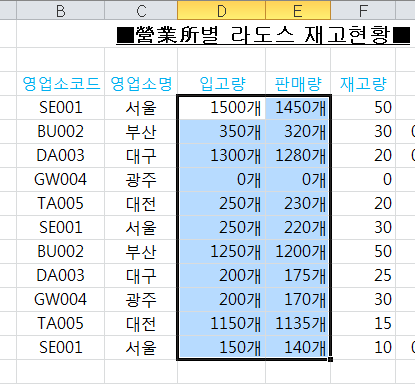The height and width of the screenshot is (384, 415).
Task: Select the GW004 cell in the 0개 row
Action: (x=61, y=179)
